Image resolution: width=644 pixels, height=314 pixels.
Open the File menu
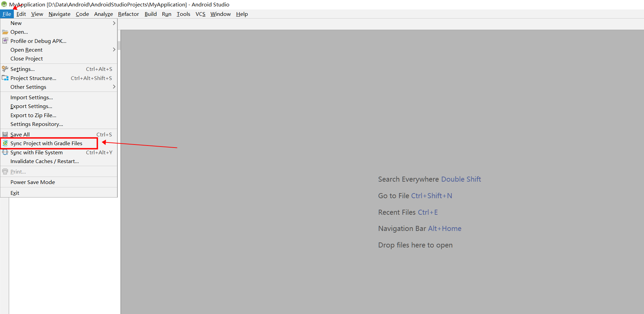(7, 14)
